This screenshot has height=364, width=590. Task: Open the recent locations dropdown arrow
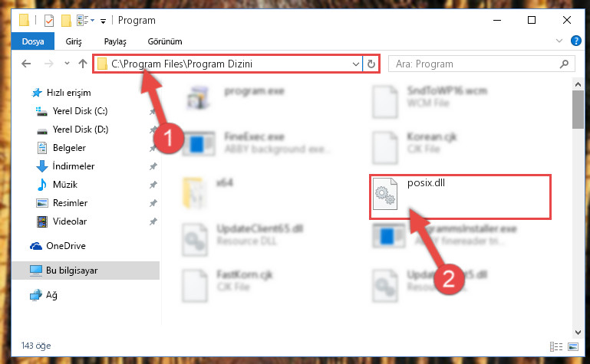(x=67, y=64)
